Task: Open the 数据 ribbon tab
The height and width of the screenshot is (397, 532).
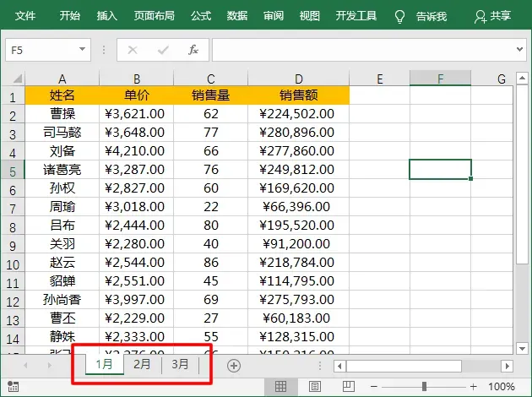Action: click(237, 16)
